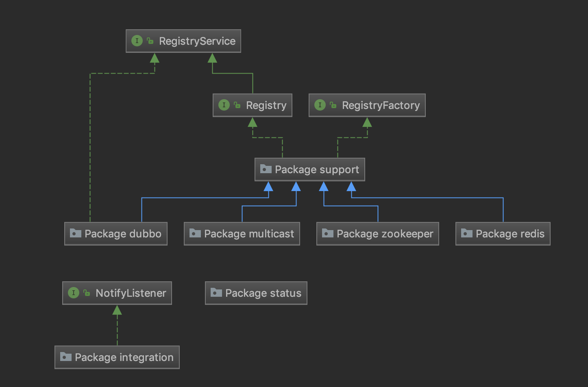
Task: Click the interface icon on RegistryService node
Action: coord(137,41)
